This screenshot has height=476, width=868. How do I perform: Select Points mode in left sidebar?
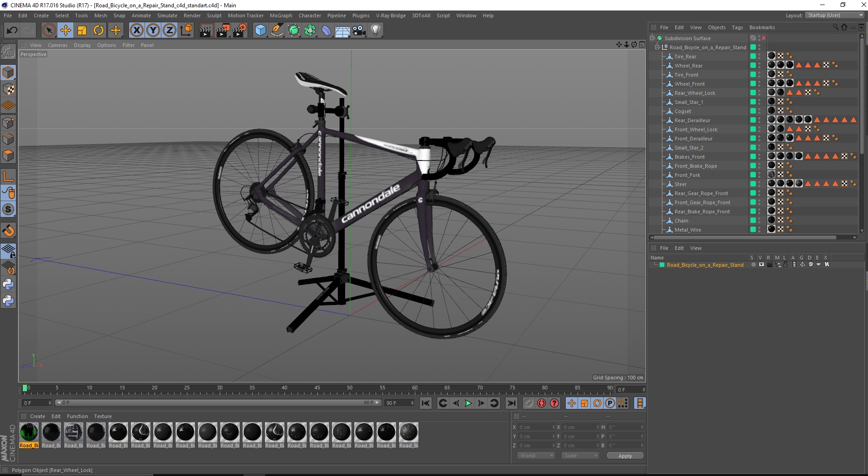tap(9, 122)
